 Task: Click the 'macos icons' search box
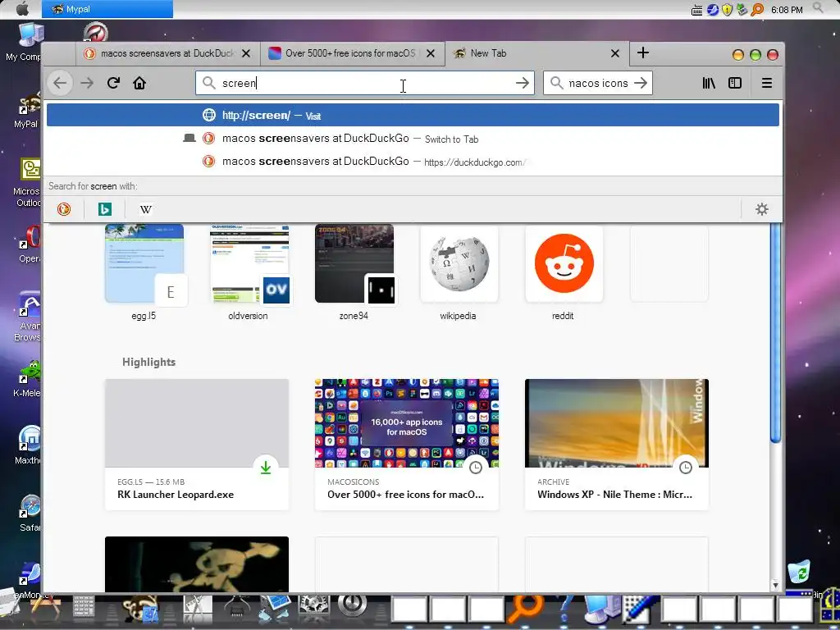pyautogui.click(x=597, y=83)
